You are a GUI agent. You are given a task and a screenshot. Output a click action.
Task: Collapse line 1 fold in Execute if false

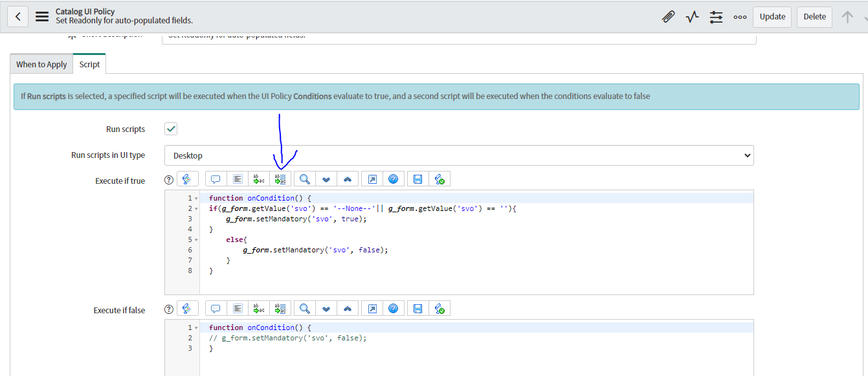(196, 327)
